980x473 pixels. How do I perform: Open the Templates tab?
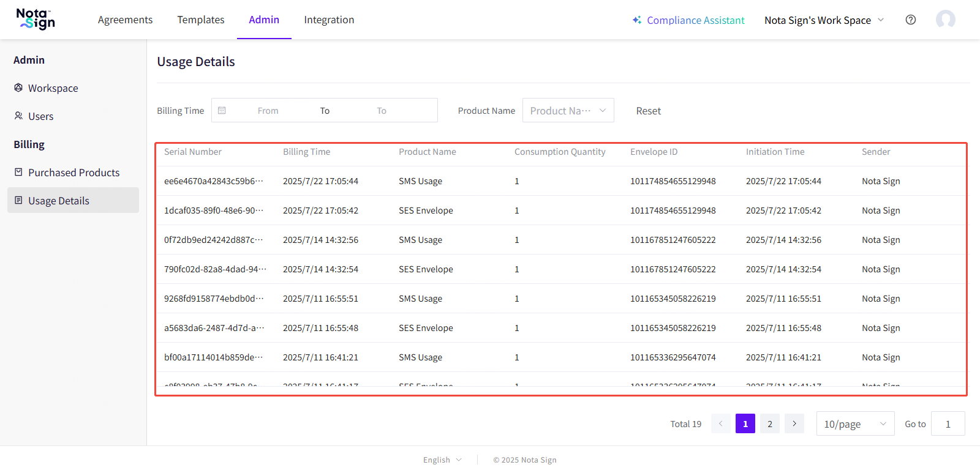pos(201,20)
